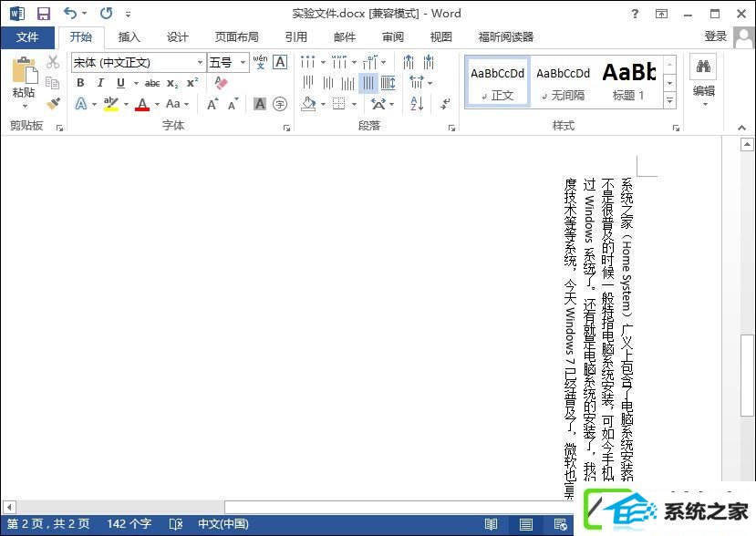Open the 页面布局 tab
Viewport: 756px width, 536px height.
pyautogui.click(x=236, y=37)
